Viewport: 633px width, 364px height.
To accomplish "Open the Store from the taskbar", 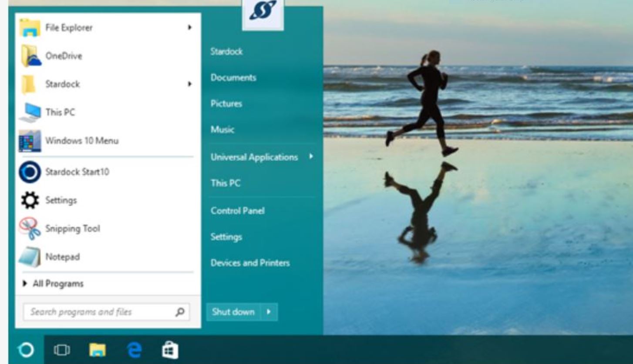I will tap(169, 350).
